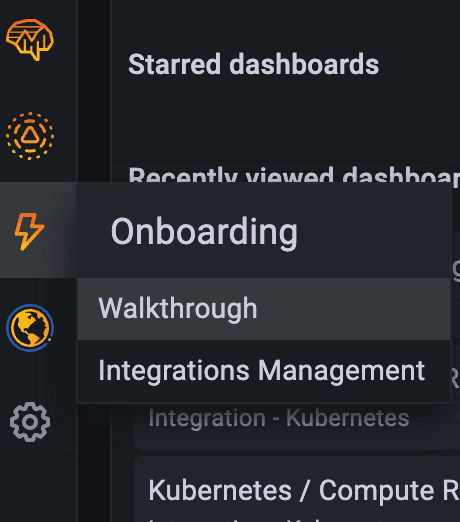The width and height of the screenshot is (460, 522).
Task: Click the Starred dashboards heading
Action: pyautogui.click(x=253, y=64)
